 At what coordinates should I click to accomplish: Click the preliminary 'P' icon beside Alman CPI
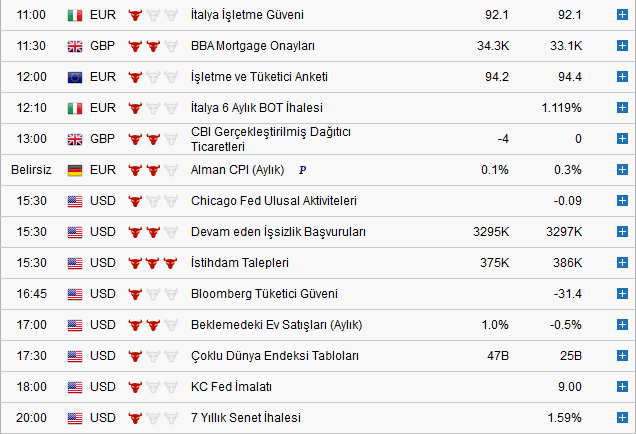pos(302,170)
